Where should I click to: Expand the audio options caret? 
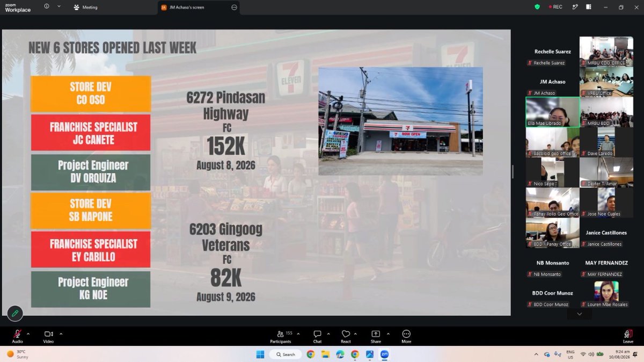coord(28,334)
